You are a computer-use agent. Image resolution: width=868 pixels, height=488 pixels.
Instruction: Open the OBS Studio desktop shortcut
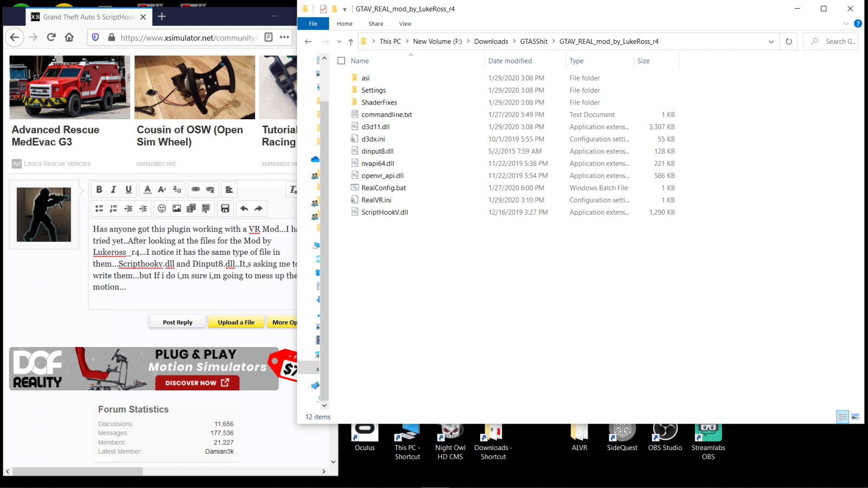(665, 438)
